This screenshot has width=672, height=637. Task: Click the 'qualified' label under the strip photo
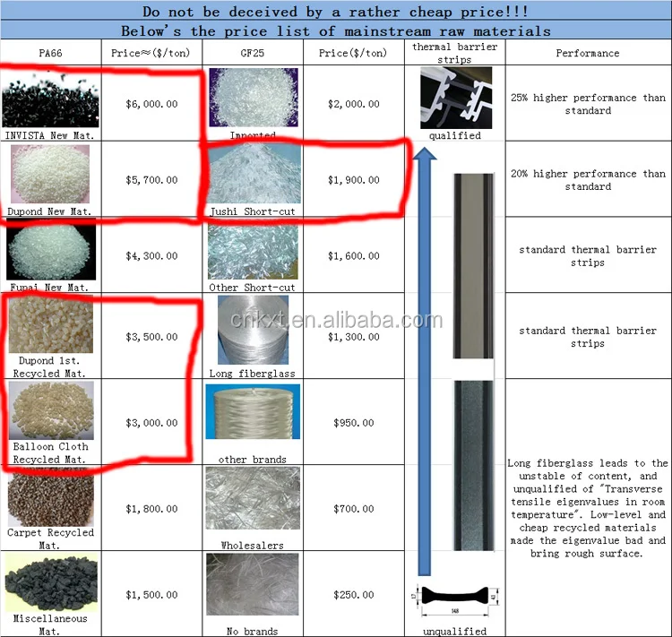(x=455, y=135)
